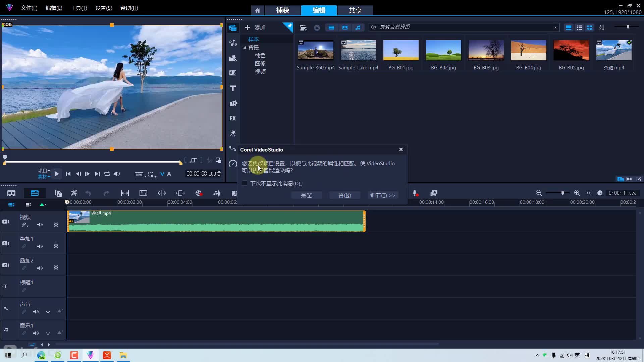The image size is (644, 362).
Task: Open the resize/crop mode dropdown in preview
Action: [152, 175]
